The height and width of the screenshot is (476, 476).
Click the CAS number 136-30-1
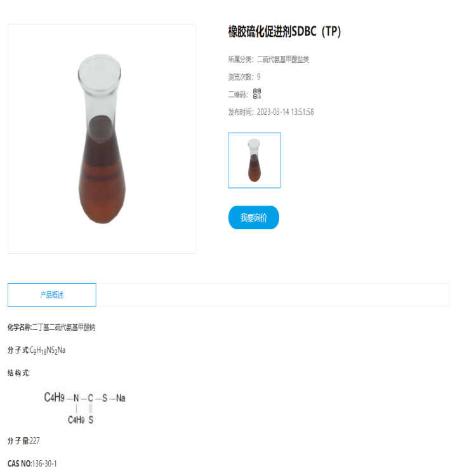44,463
